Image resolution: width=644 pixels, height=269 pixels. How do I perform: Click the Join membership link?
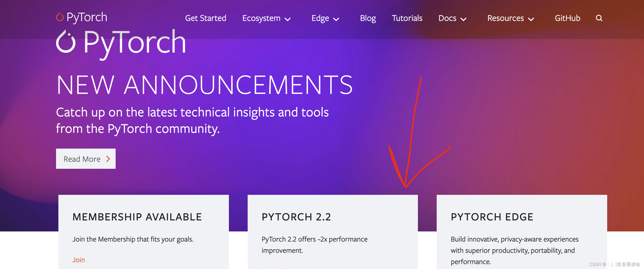point(79,259)
